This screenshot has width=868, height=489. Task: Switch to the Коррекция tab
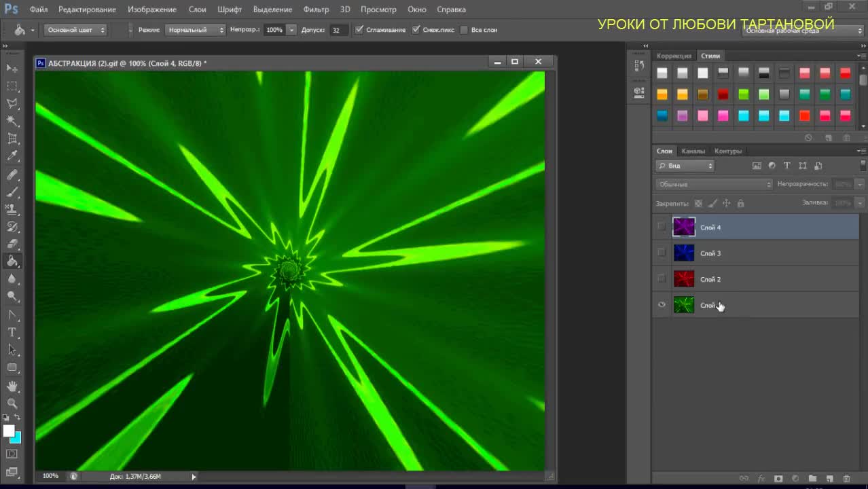click(x=674, y=56)
